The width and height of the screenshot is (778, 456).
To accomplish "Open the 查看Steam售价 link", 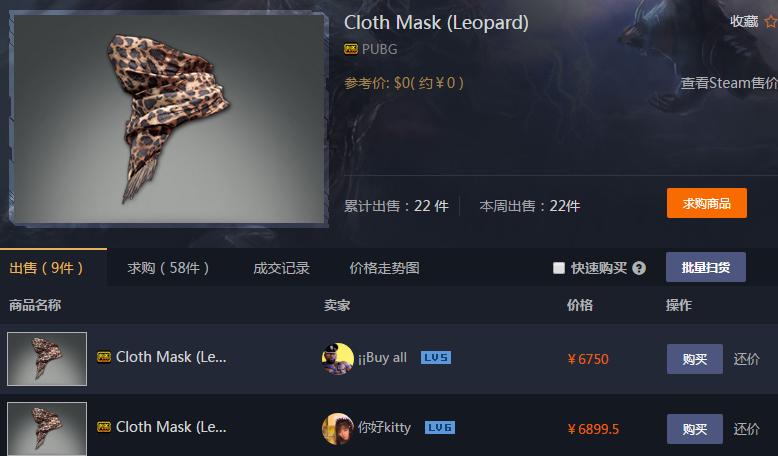I will pos(729,83).
